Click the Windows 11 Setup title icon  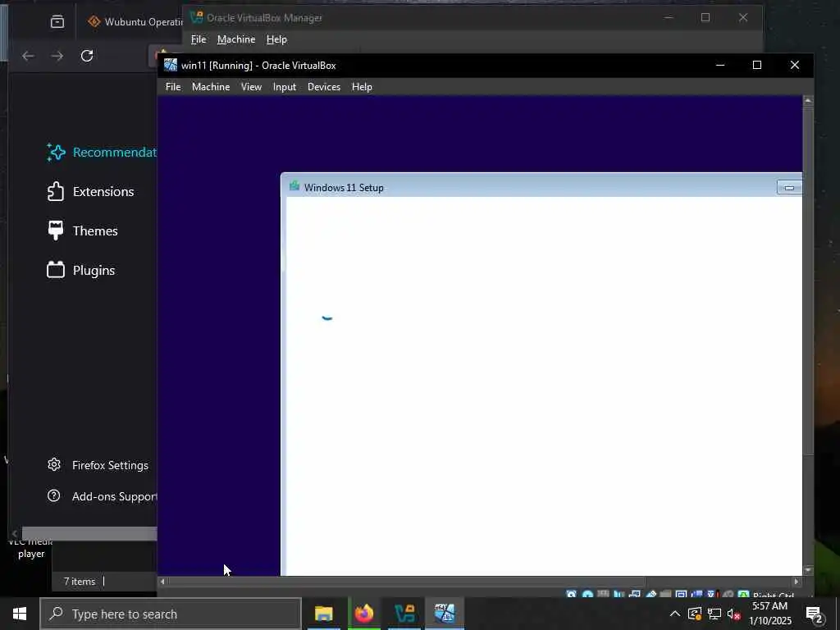pos(294,186)
